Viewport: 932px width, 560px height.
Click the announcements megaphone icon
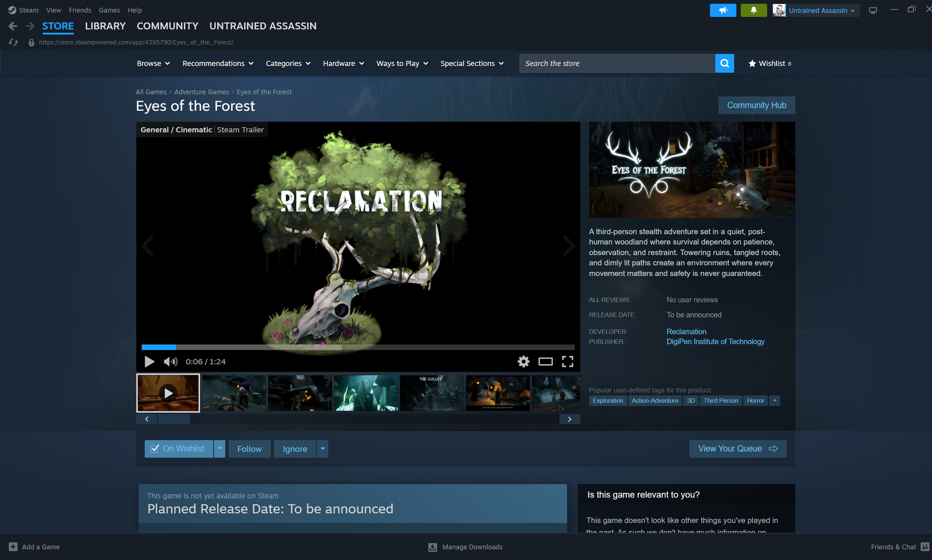point(722,10)
